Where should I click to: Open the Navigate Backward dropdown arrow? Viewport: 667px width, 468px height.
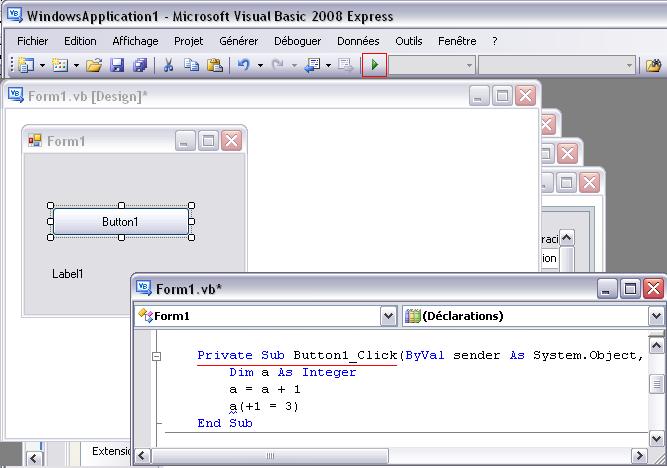tap(328, 66)
